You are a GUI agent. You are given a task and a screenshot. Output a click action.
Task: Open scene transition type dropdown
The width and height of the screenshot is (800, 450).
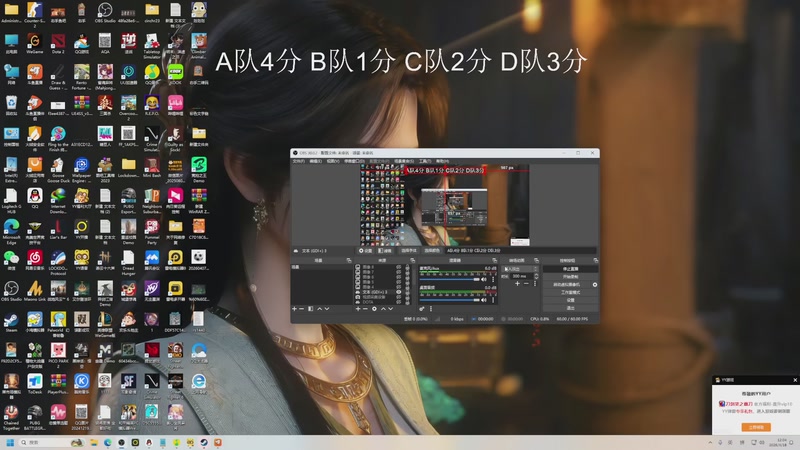tap(520, 269)
